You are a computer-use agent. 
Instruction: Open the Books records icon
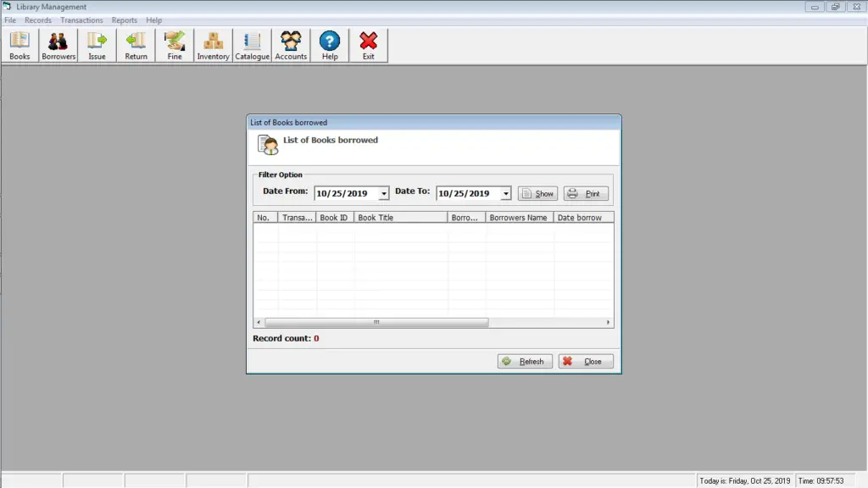[x=19, y=44]
